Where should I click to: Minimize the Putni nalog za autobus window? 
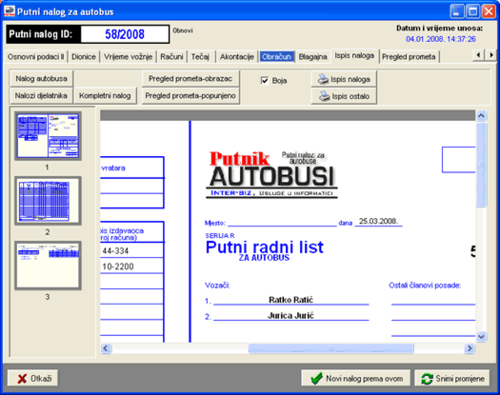pyautogui.click(x=457, y=11)
